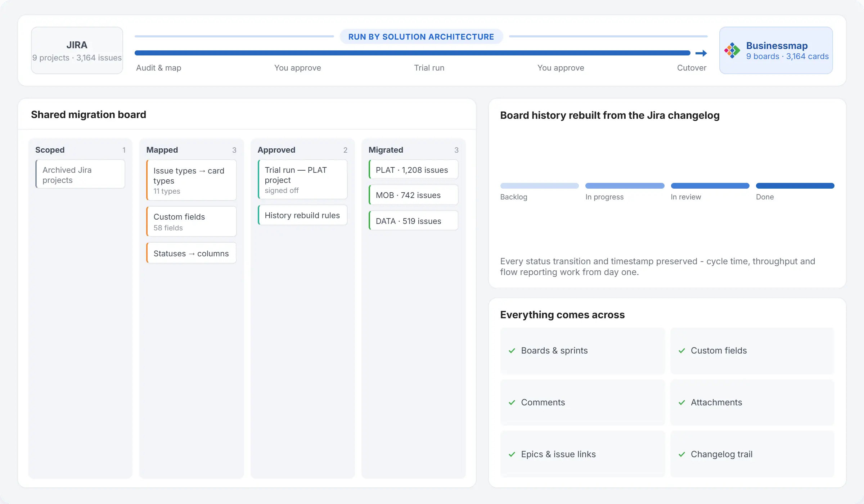Image resolution: width=864 pixels, height=504 pixels.
Task: Click the Mapped column count 3
Action: coord(234,150)
